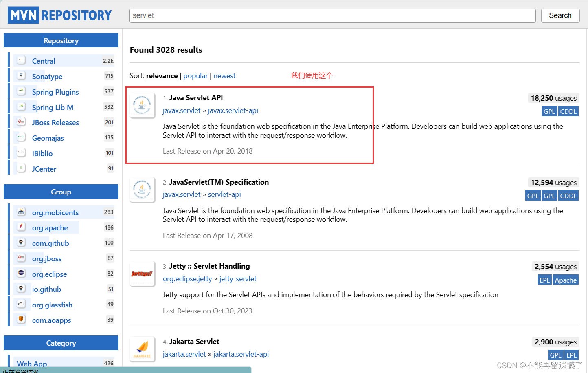Open the javax.servlet-api artifact link
This screenshot has height=373, width=588.
tap(233, 110)
